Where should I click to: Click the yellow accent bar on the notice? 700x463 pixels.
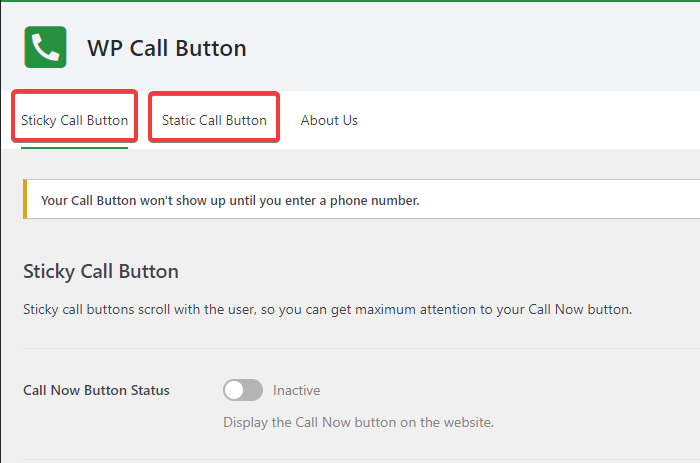click(x=24, y=200)
